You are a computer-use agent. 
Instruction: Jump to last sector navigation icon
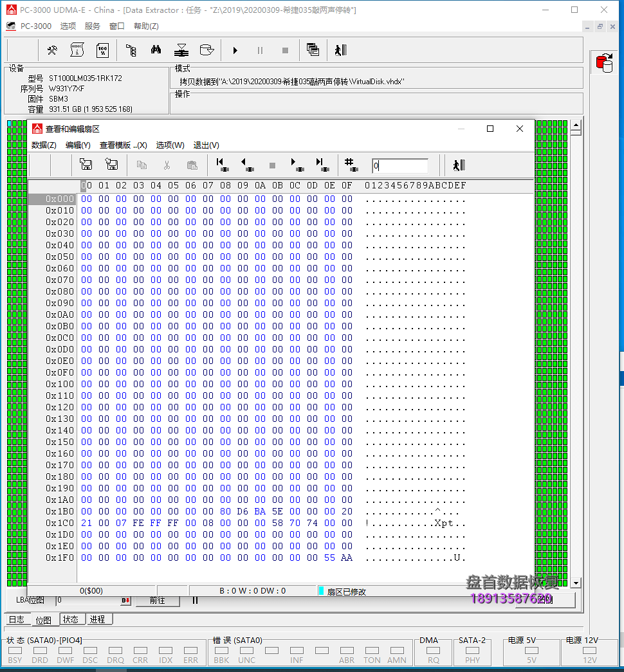(x=322, y=165)
